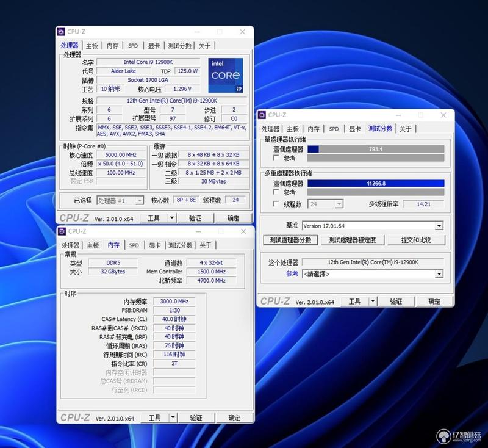Minimize the processor CPU-Z window
The width and height of the screenshot is (488, 448).
coord(198,32)
